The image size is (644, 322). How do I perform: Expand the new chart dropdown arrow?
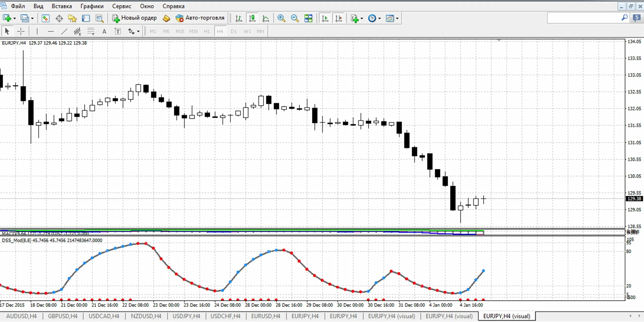(15, 18)
